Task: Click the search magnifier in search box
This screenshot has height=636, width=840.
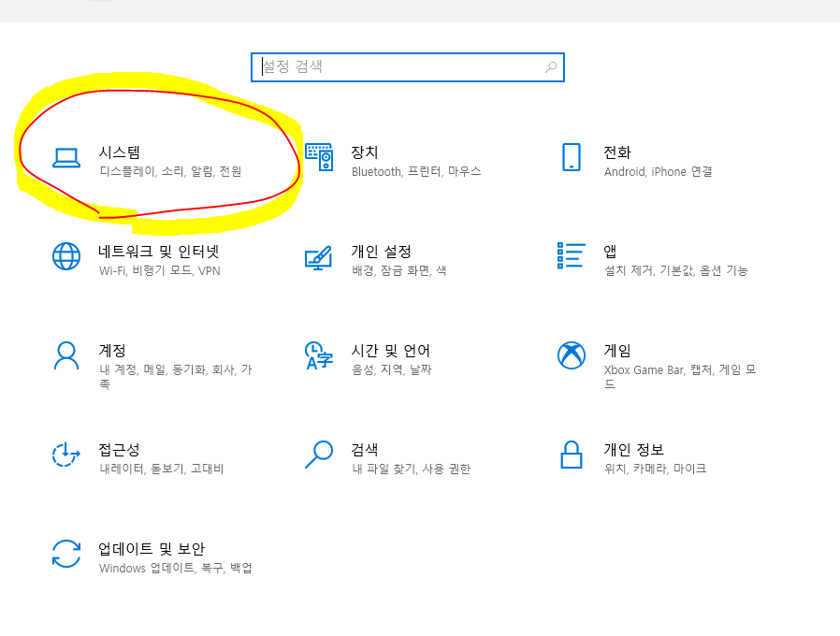Action: (551, 67)
